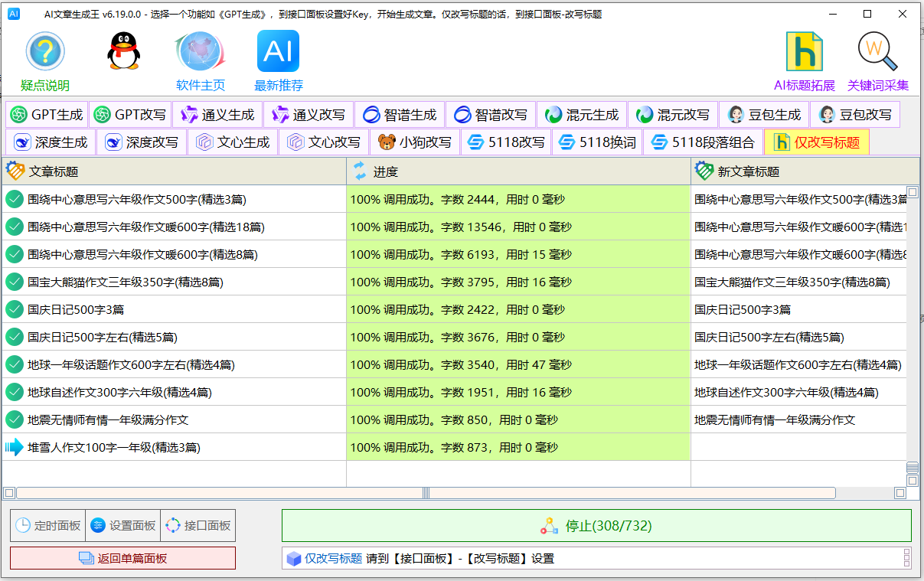Image resolution: width=924 pixels, height=581 pixels.
Task: Choose the 豆包生成 tab
Action: click(x=764, y=115)
